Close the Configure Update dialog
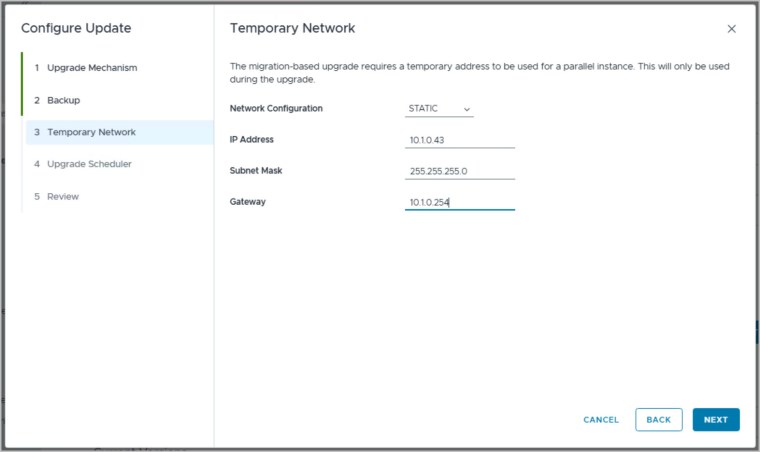The width and height of the screenshot is (760, 452). click(x=731, y=29)
